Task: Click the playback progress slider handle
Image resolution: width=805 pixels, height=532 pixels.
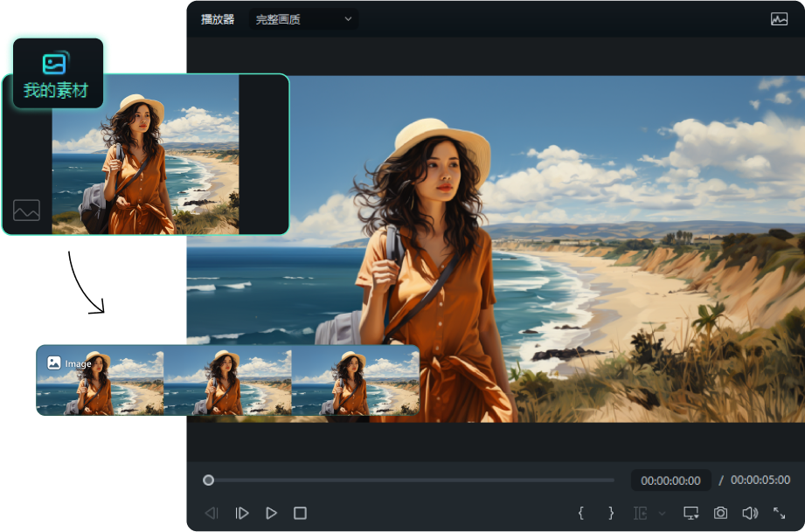Action: point(208,480)
